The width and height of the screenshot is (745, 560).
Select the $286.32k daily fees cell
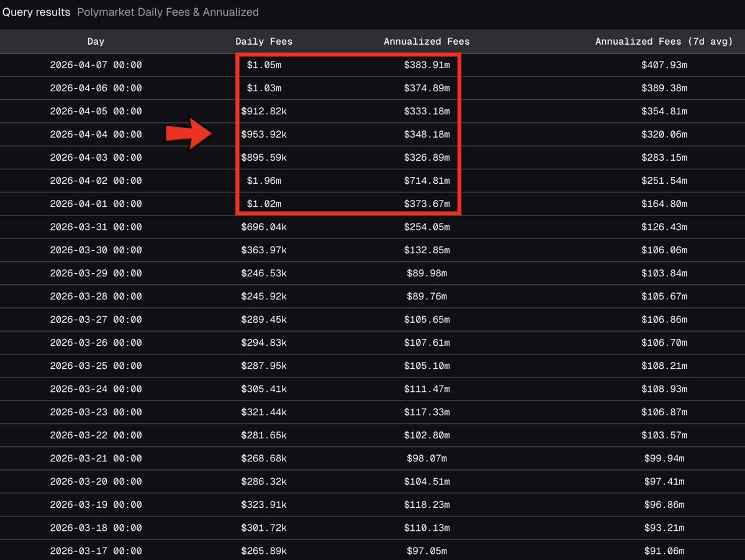[x=264, y=482]
